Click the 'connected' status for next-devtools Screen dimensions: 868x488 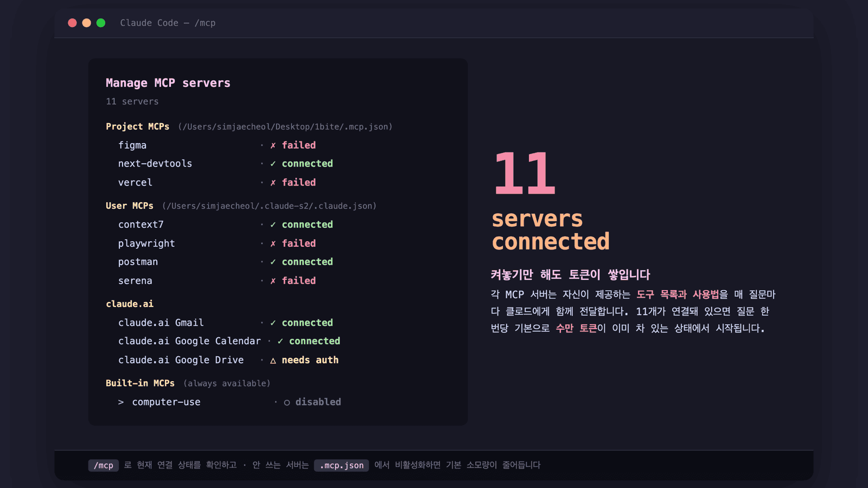coord(308,164)
